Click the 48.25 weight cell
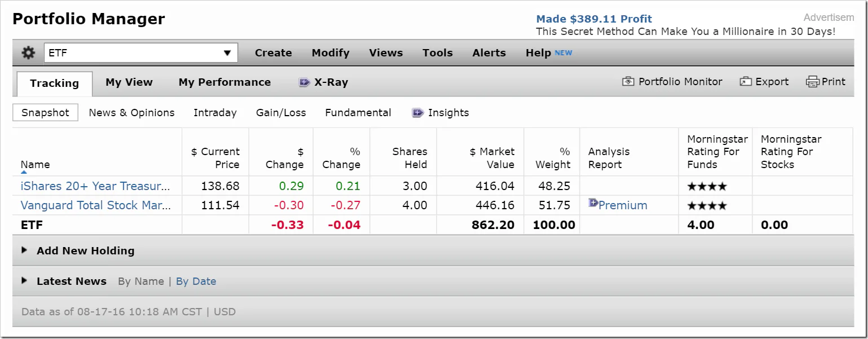Image resolution: width=868 pixels, height=339 pixels. [x=554, y=186]
